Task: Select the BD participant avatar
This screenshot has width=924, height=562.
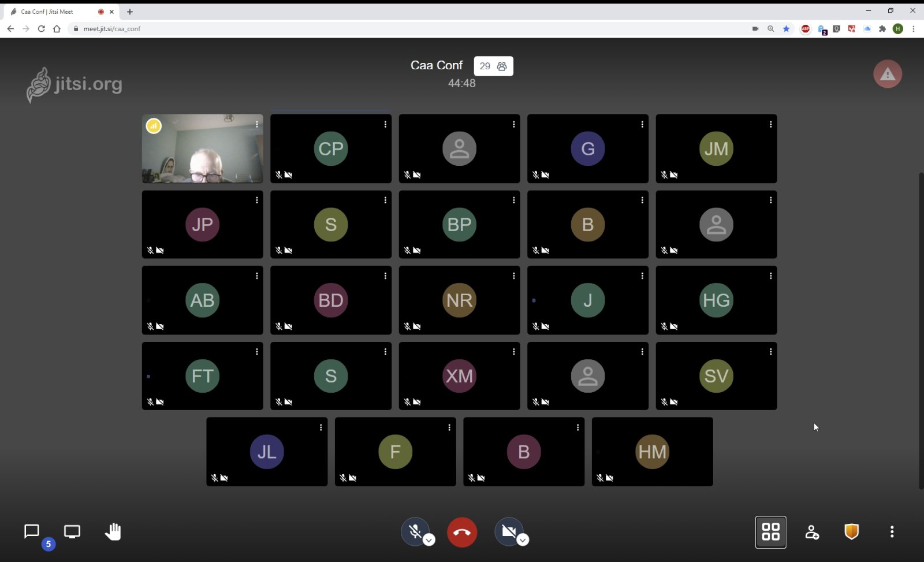Action: [x=331, y=300]
